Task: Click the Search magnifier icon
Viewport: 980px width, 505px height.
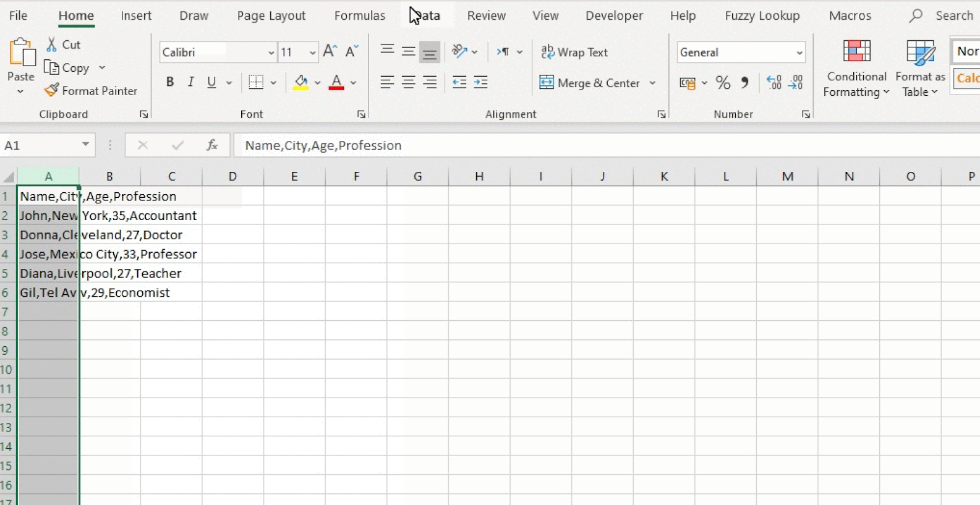Action: pyautogui.click(x=916, y=15)
